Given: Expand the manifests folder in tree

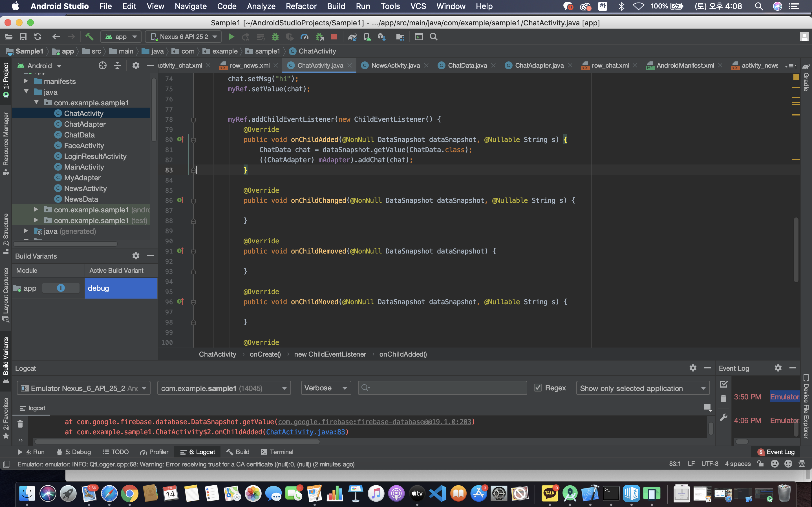Looking at the screenshot, I should click(26, 81).
